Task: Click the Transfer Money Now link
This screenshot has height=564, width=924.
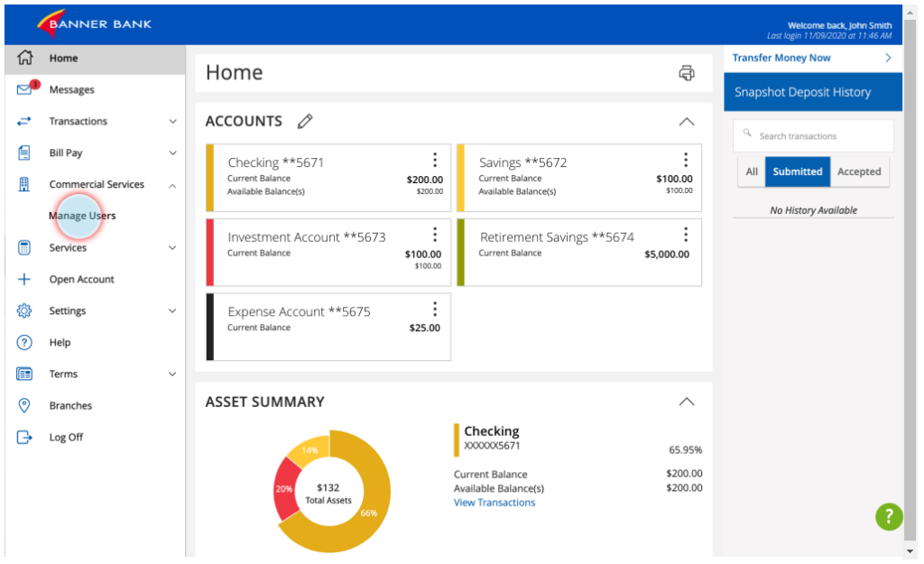Action: (x=781, y=57)
